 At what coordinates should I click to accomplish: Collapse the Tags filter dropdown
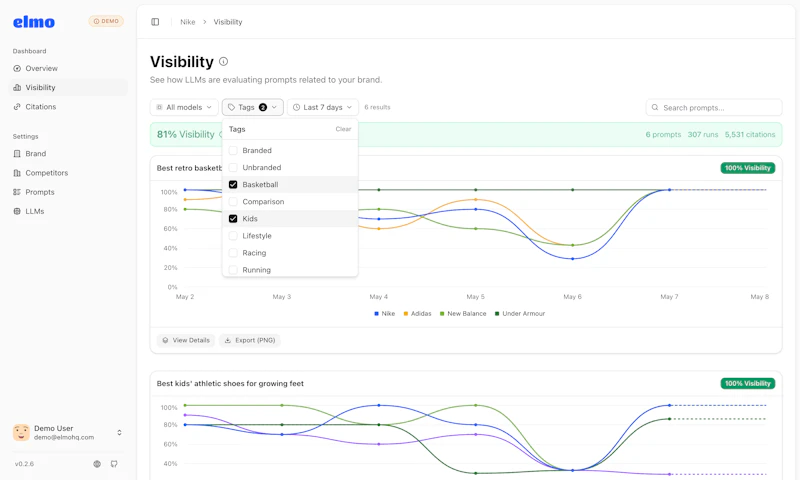point(253,107)
